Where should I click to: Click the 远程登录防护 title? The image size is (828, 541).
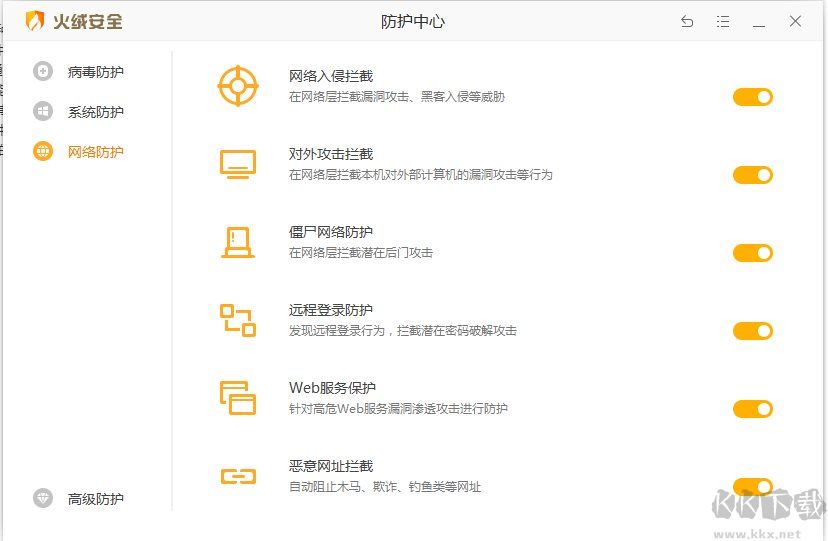pyautogui.click(x=331, y=310)
